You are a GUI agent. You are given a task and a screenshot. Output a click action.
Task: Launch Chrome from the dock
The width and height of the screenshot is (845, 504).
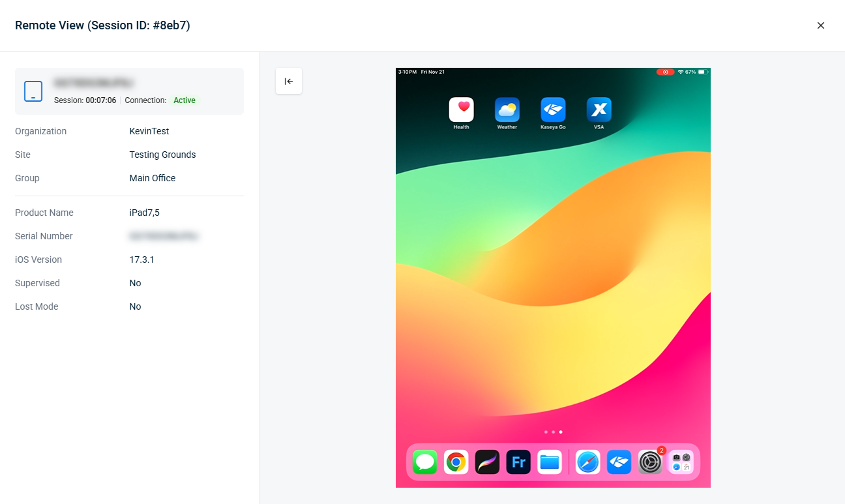coord(456,462)
